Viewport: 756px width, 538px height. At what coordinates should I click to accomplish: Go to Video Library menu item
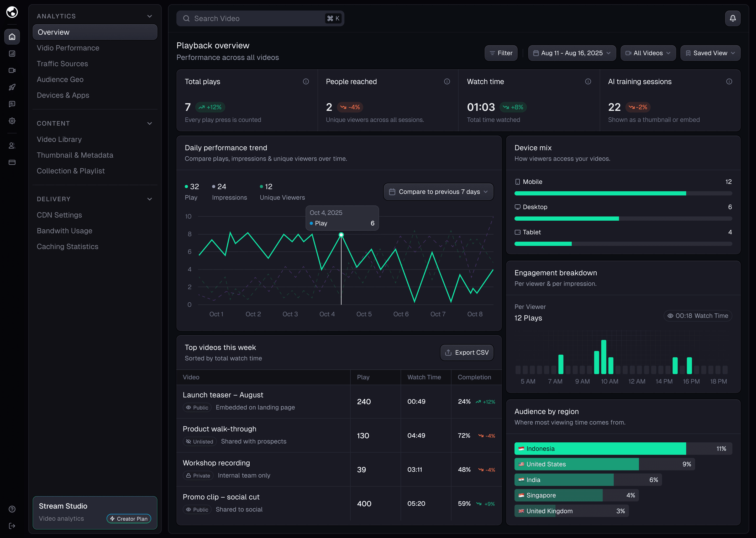(59, 139)
